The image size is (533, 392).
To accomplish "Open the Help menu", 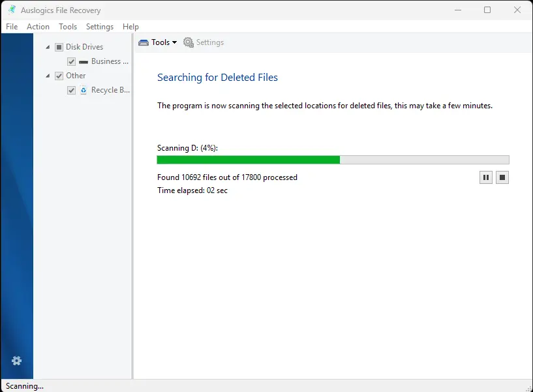I will point(130,27).
